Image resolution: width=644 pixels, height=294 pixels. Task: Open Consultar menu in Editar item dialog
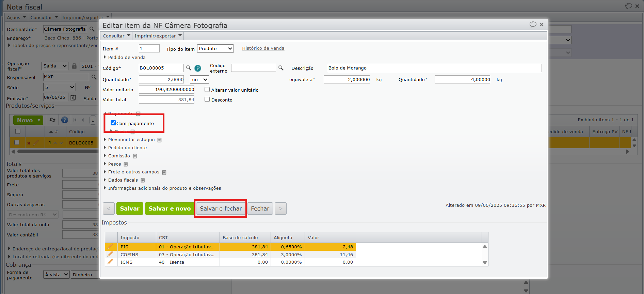coord(116,36)
